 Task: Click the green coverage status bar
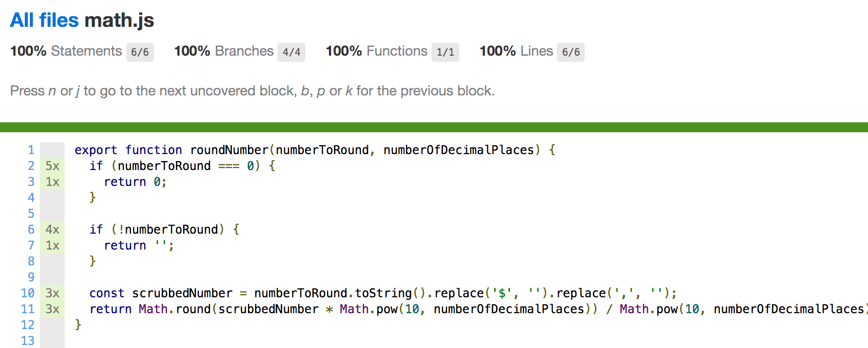tap(434, 127)
